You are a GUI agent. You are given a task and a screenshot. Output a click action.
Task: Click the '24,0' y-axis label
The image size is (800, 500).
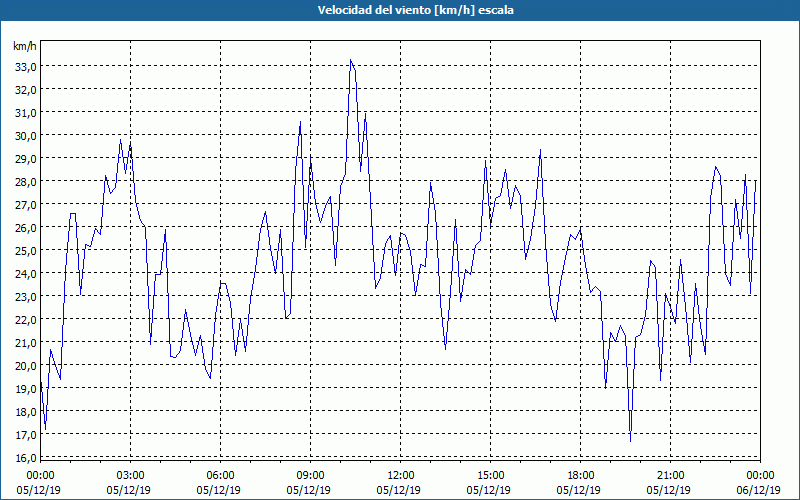(x=25, y=273)
